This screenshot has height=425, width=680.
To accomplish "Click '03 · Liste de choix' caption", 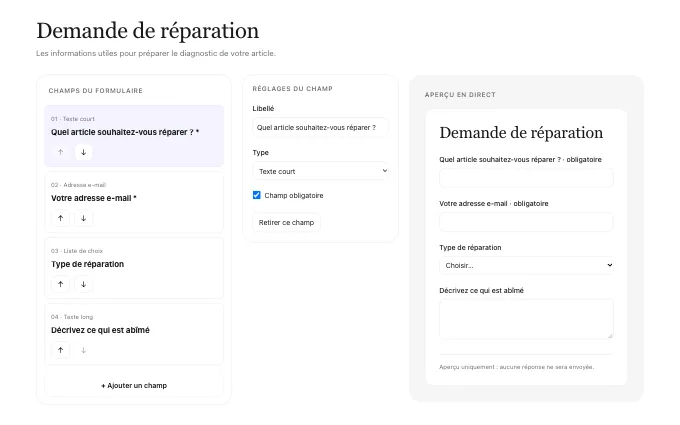I will click(77, 251).
